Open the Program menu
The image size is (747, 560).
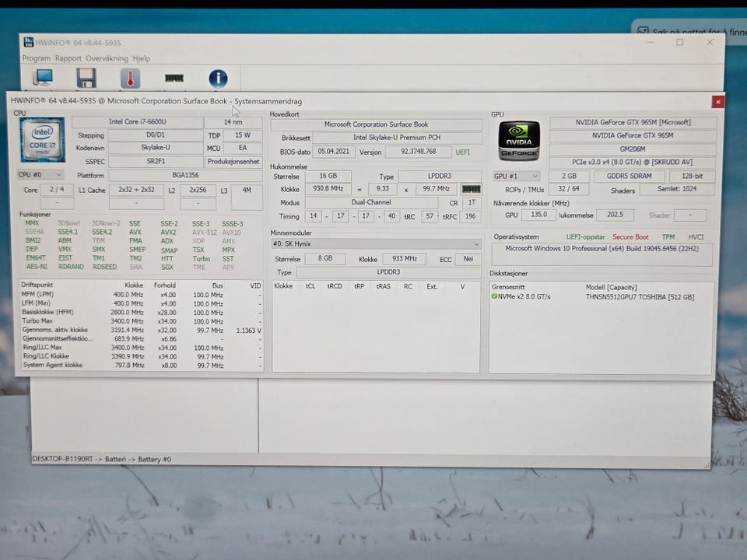37,58
